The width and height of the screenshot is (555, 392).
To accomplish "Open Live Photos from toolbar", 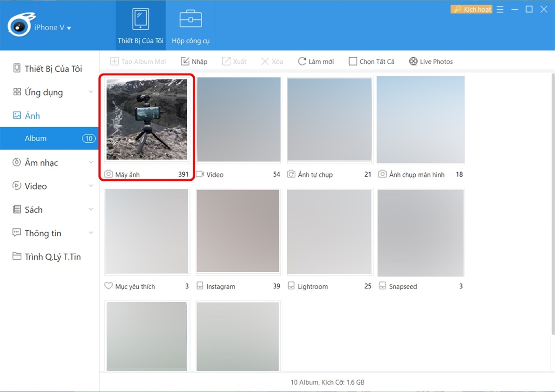I will point(431,61).
